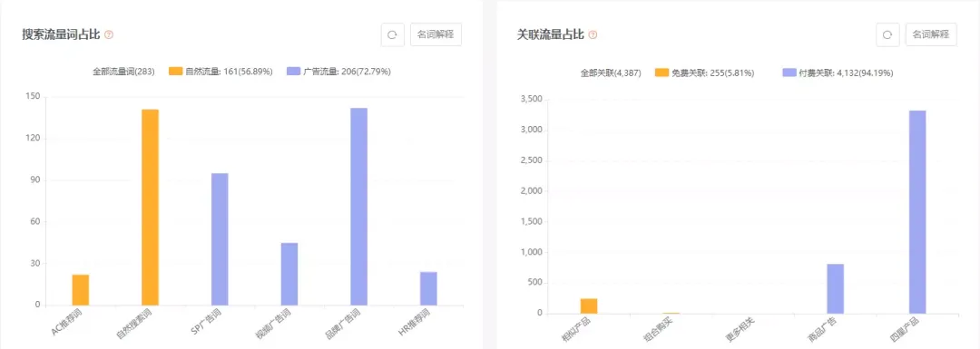The height and width of the screenshot is (349, 980).
Task: Click the 相似产品 axis label
Action: tap(575, 330)
